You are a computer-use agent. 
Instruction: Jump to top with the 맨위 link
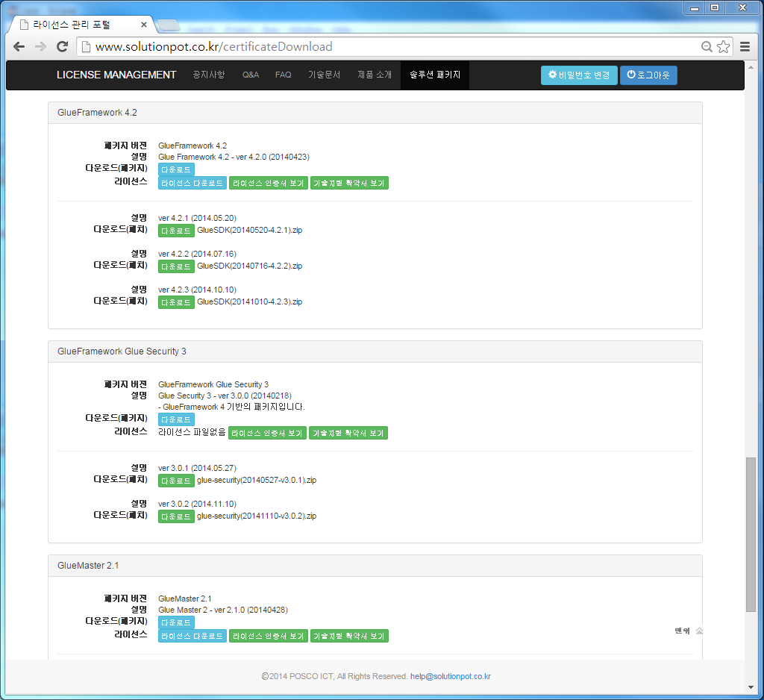point(689,631)
